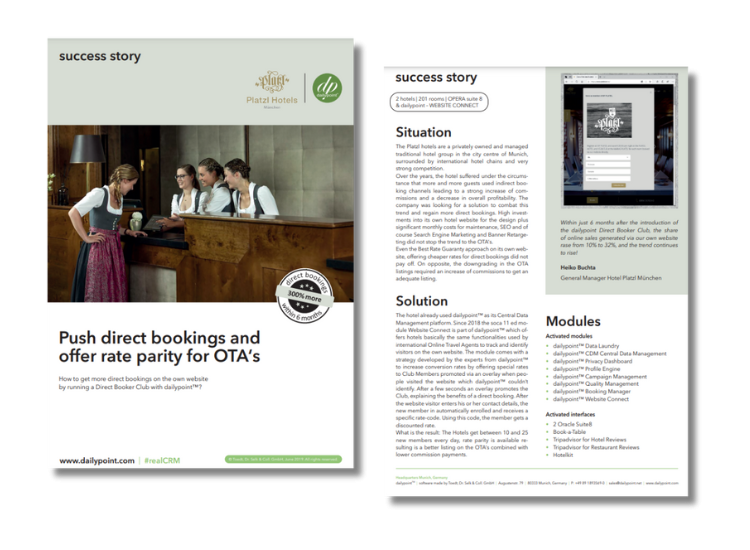Click the "dailypoint Data Laundry" list item
This screenshot has height=550, width=750.
click(x=585, y=346)
